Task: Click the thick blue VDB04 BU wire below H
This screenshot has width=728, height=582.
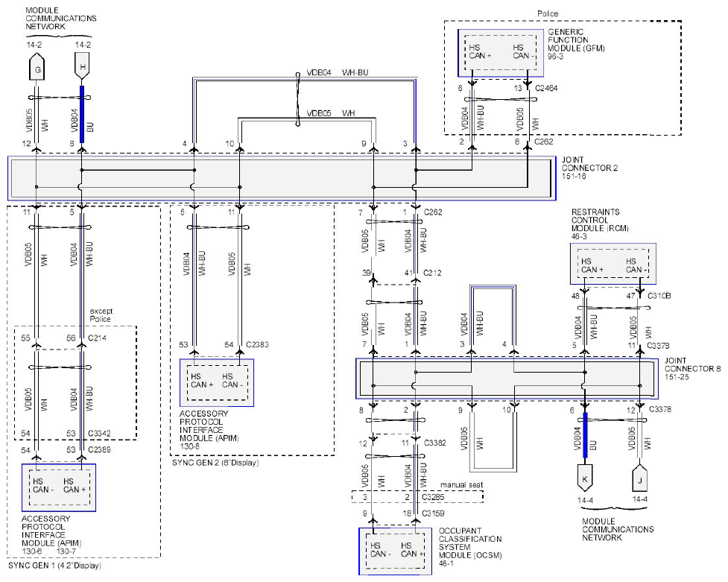Action: point(82,114)
